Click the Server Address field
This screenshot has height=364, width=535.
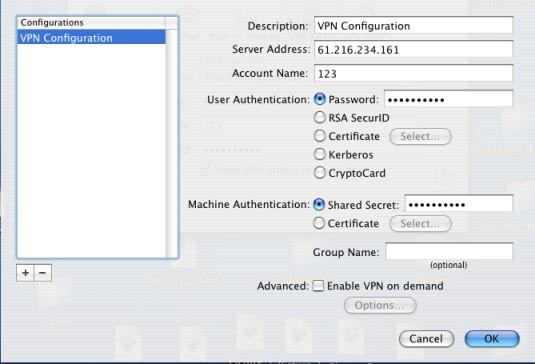tap(413, 49)
